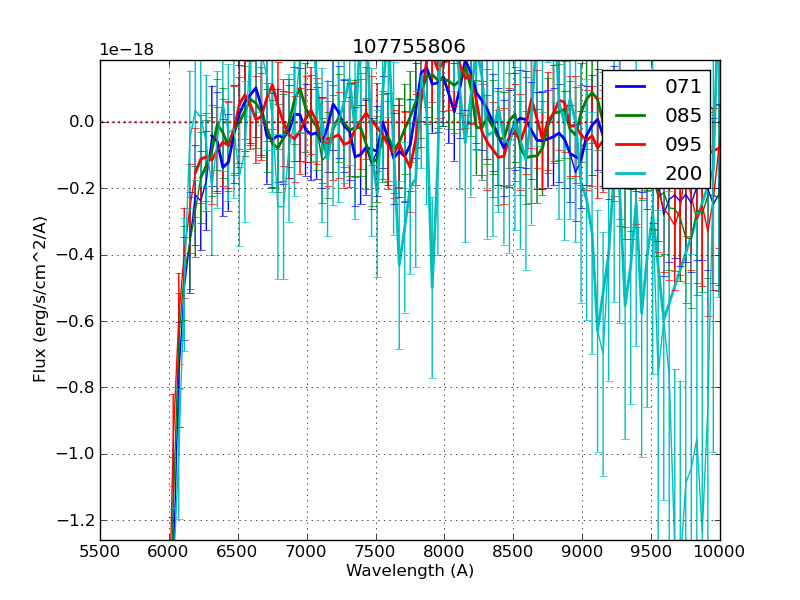Image resolution: width=800 pixels, height=600 pixels.
Task: Click the green line swatch in legend
Action: pyautogui.click(x=631, y=115)
